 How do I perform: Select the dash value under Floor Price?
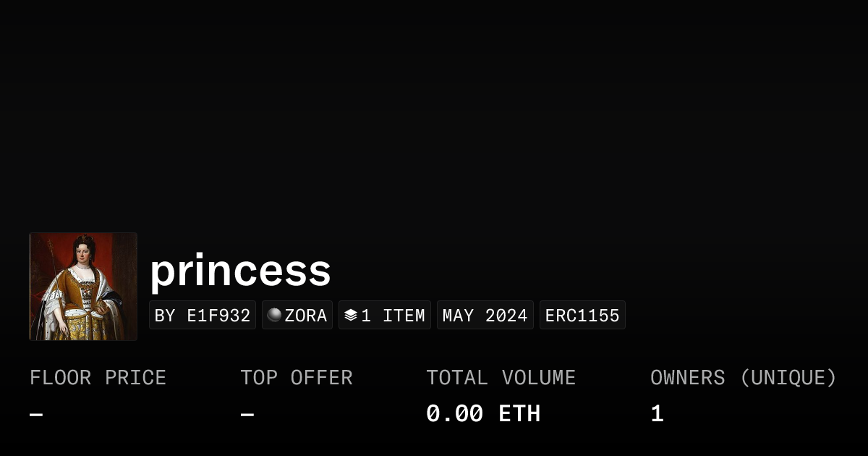click(x=36, y=415)
